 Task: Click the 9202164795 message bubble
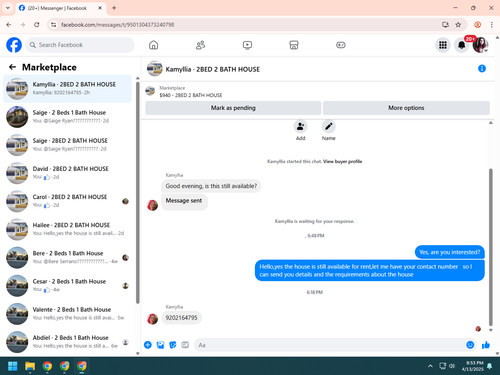pyautogui.click(x=181, y=318)
